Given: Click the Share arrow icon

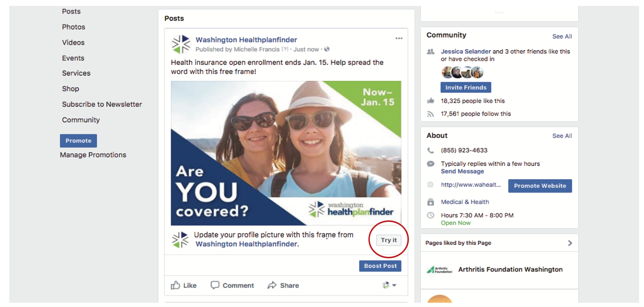Looking at the screenshot, I should pyautogui.click(x=272, y=285).
